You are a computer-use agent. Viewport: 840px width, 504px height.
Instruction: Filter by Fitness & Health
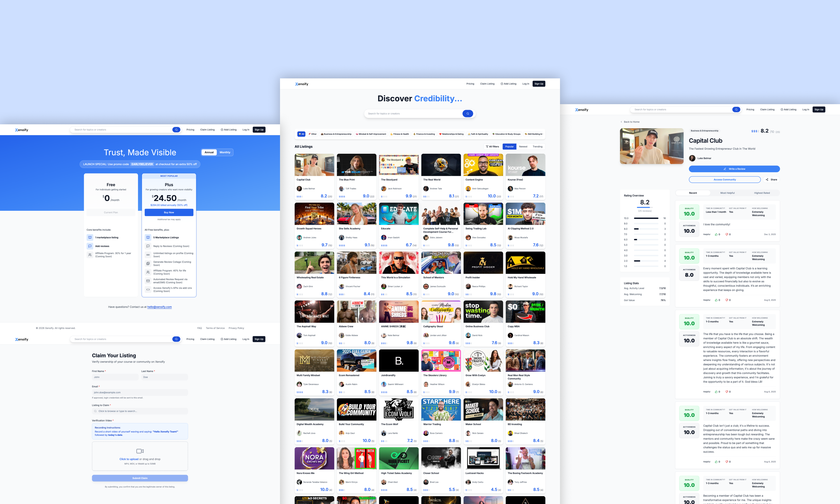(x=400, y=134)
